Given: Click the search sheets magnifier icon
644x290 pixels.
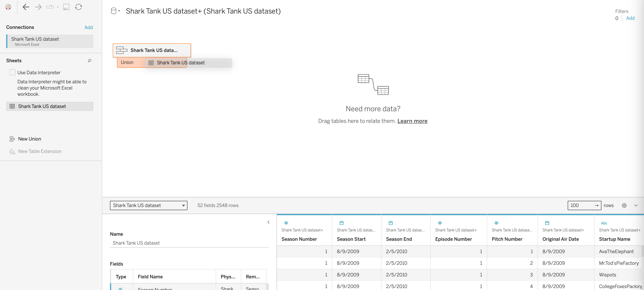Looking at the screenshot, I should coord(89,60).
